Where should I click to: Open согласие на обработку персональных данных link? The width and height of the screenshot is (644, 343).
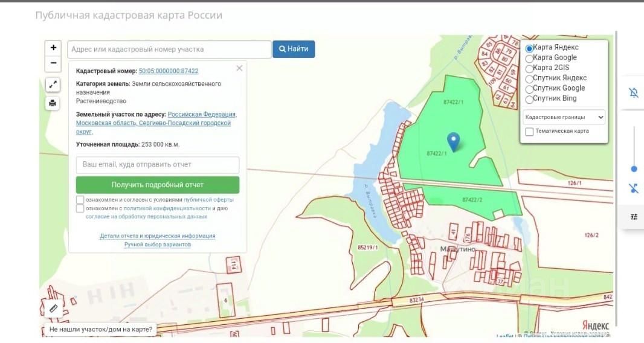(146, 216)
